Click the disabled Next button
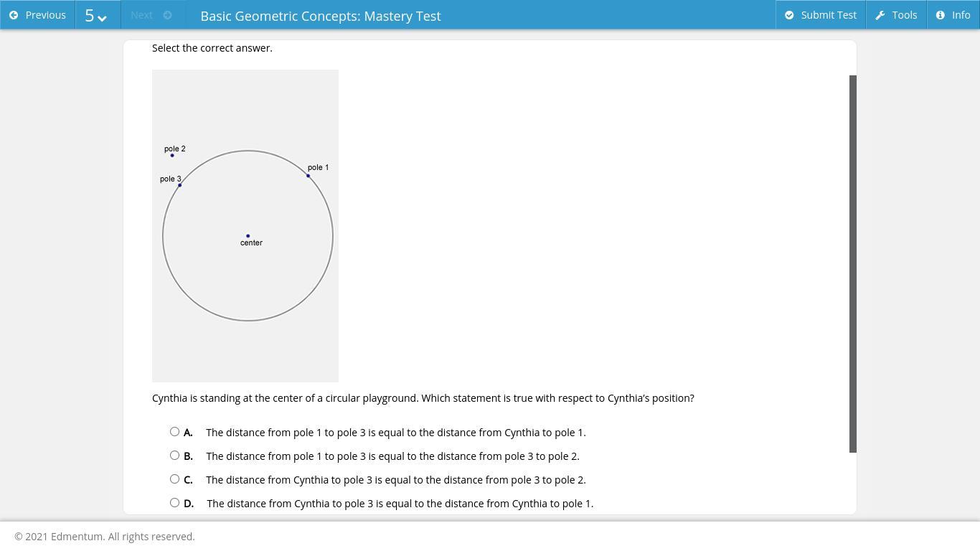The width and height of the screenshot is (980, 551). tap(152, 15)
